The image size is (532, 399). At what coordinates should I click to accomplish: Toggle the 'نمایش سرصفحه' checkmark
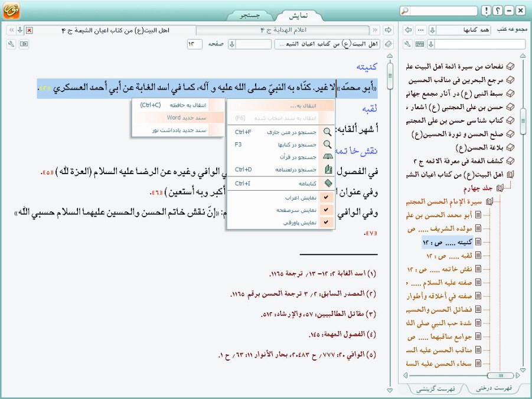click(326, 210)
